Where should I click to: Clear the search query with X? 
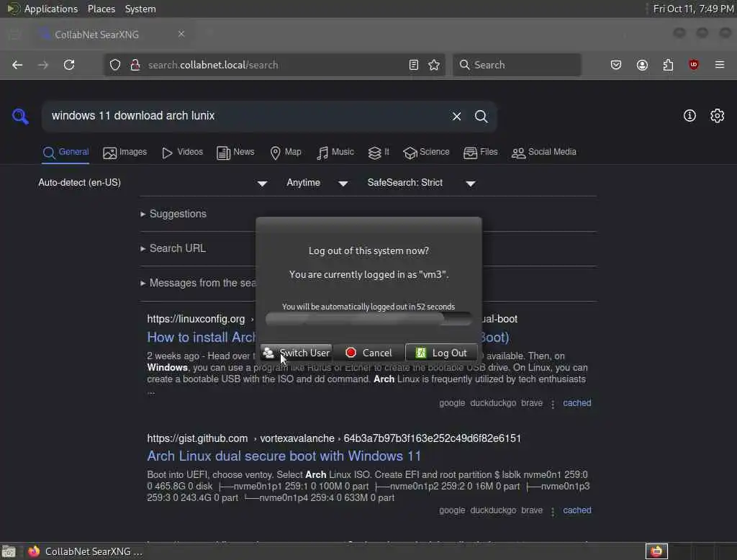[456, 116]
